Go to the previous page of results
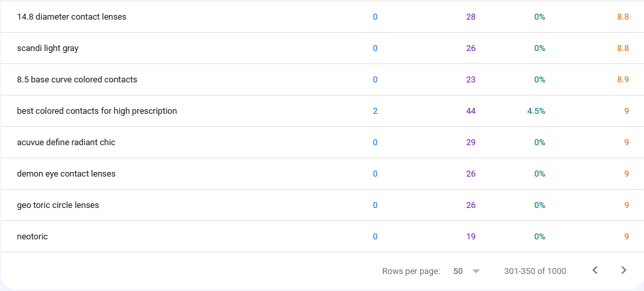 click(x=595, y=270)
